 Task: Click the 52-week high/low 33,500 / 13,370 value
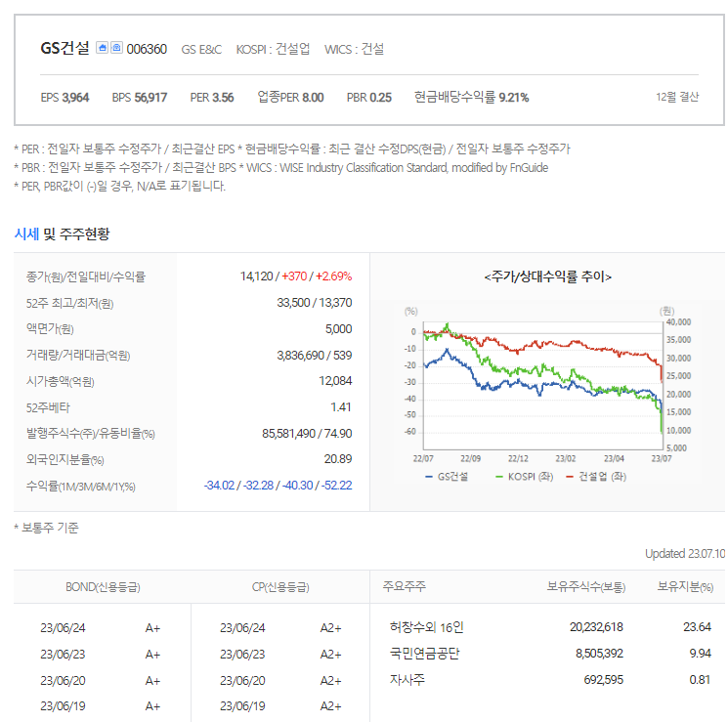(315, 303)
